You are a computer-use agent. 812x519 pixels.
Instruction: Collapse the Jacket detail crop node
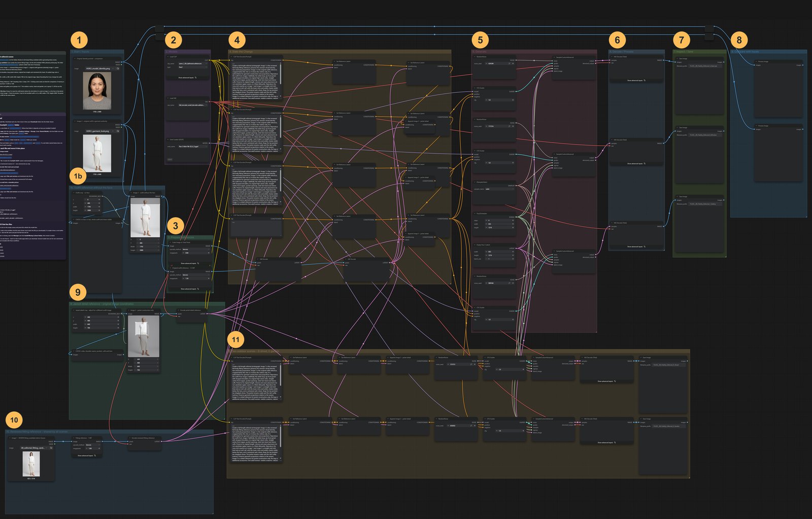pos(74,310)
